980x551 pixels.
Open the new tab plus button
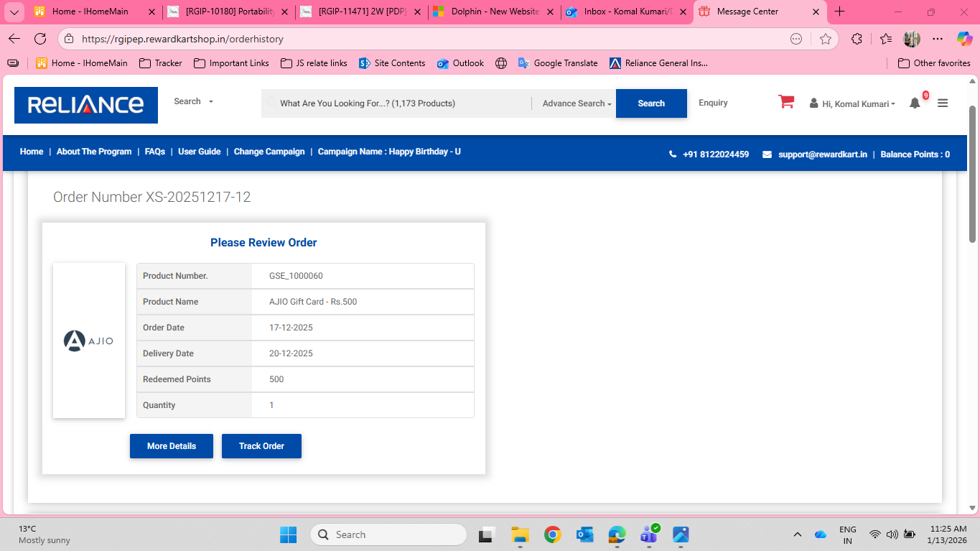click(840, 11)
